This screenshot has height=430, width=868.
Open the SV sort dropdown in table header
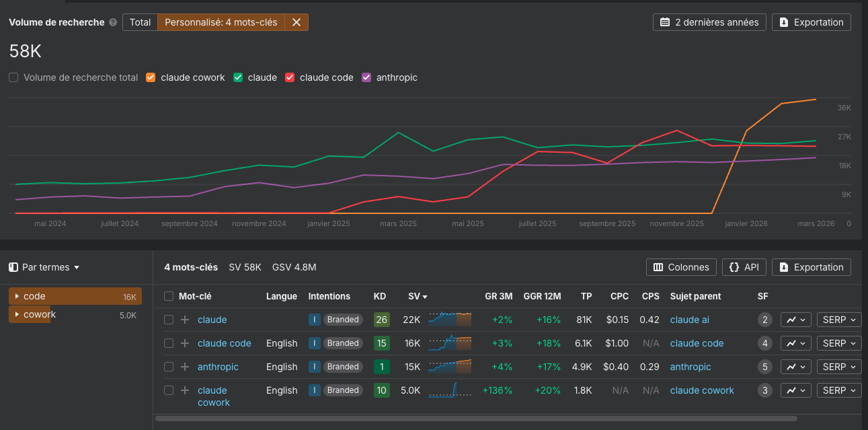click(x=418, y=296)
